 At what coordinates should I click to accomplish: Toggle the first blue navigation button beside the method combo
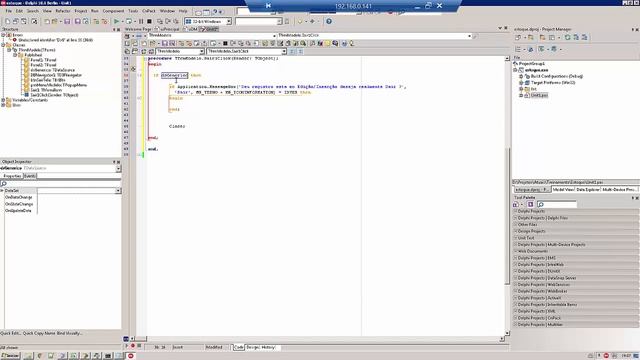click(292, 51)
